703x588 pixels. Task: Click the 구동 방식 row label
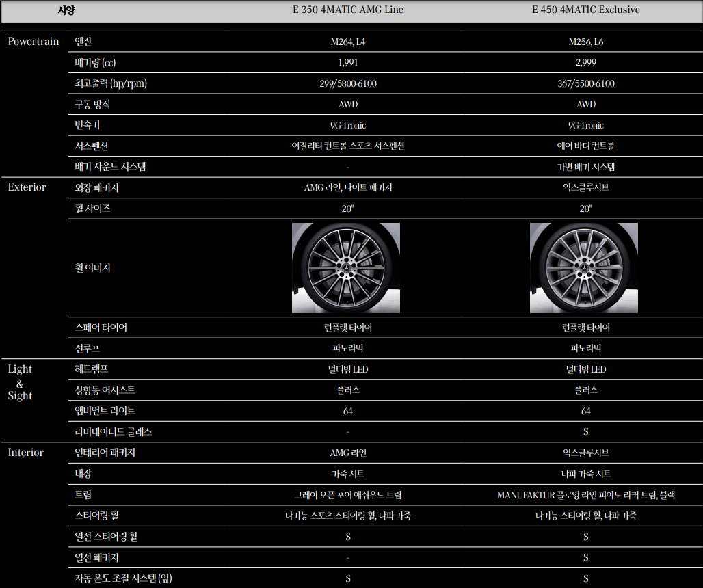[92, 105]
